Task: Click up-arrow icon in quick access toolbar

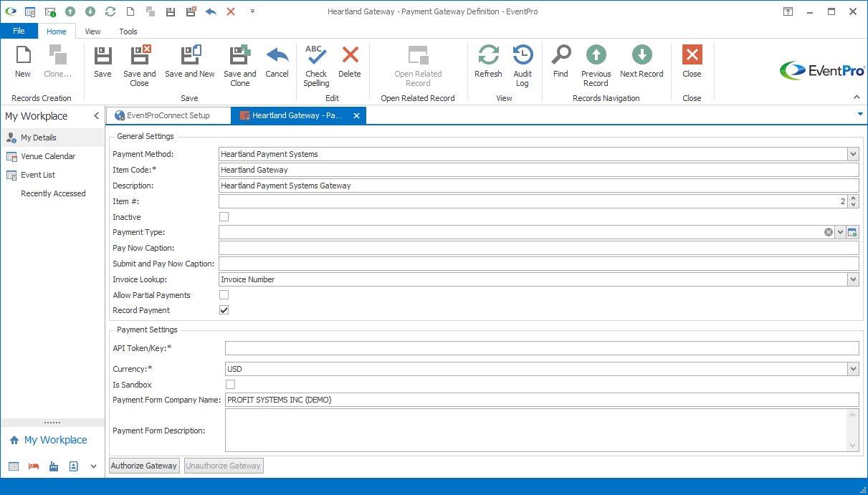Action: coord(70,11)
